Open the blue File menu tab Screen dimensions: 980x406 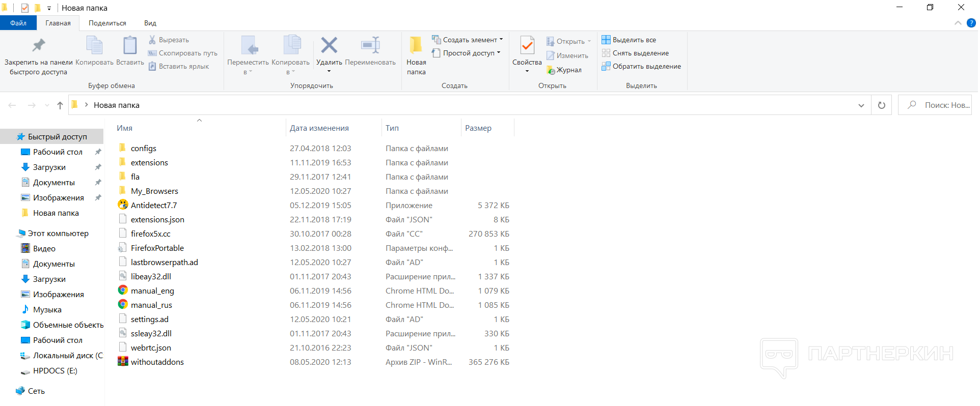pyautogui.click(x=18, y=23)
